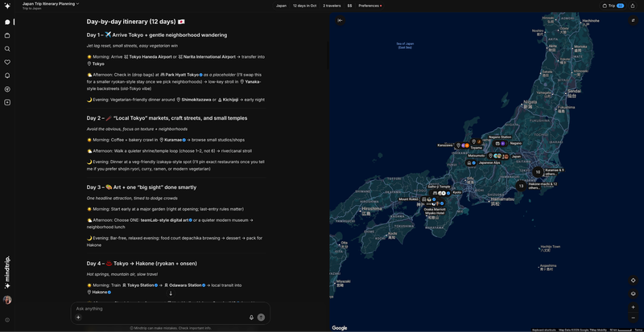Click the Day 2 Local Tokyo heading
This screenshot has height=332, width=644.
point(167,118)
